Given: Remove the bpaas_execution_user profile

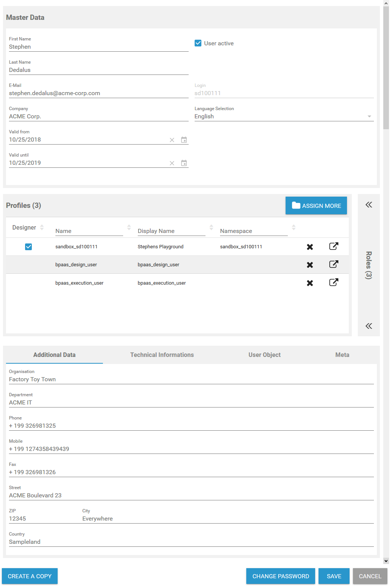Looking at the screenshot, I should pos(310,283).
